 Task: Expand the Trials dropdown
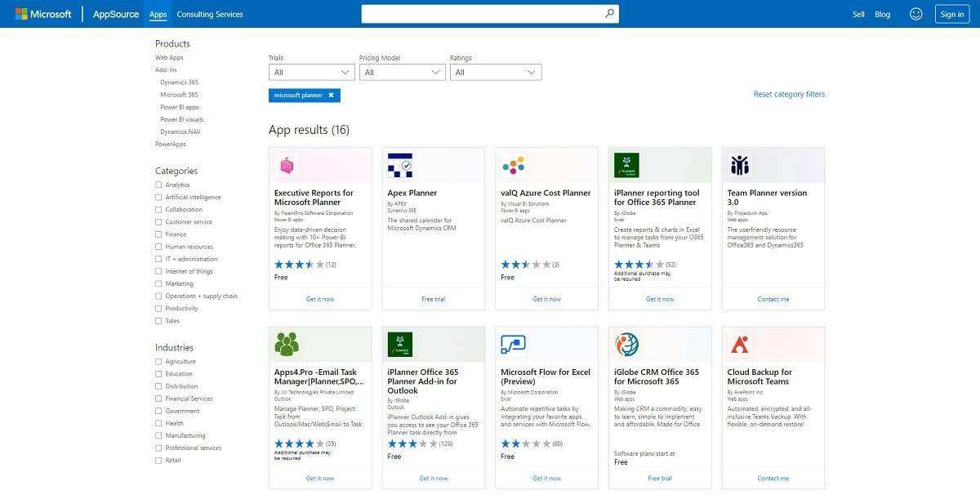coord(312,73)
